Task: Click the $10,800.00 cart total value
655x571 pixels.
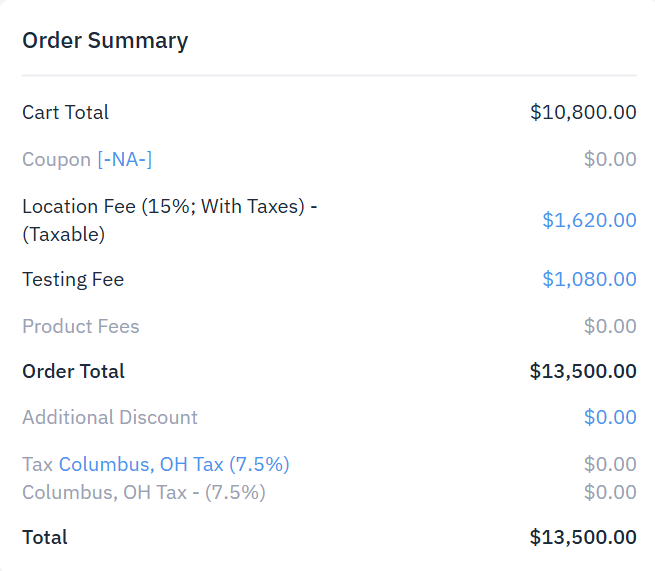Action: click(x=583, y=112)
